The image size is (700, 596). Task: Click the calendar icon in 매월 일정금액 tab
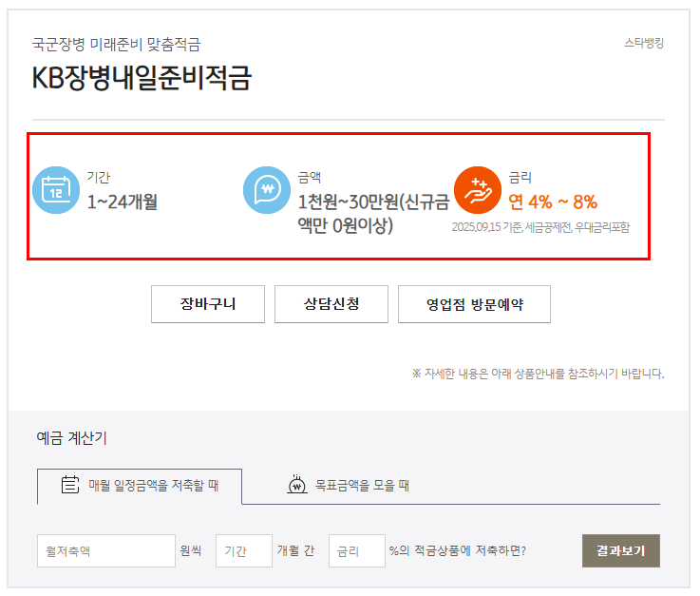click(70, 484)
